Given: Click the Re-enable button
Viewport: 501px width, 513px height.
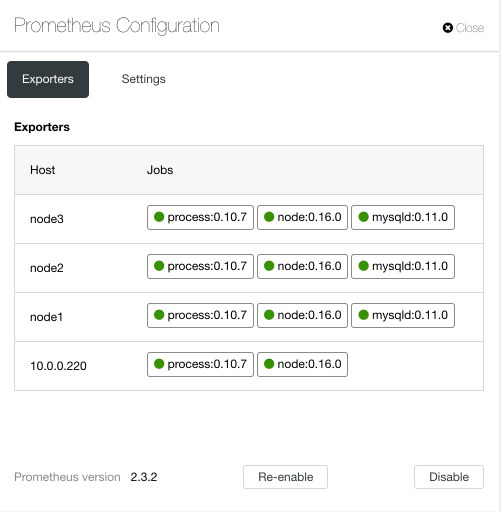Looking at the screenshot, I should [285, 477].
